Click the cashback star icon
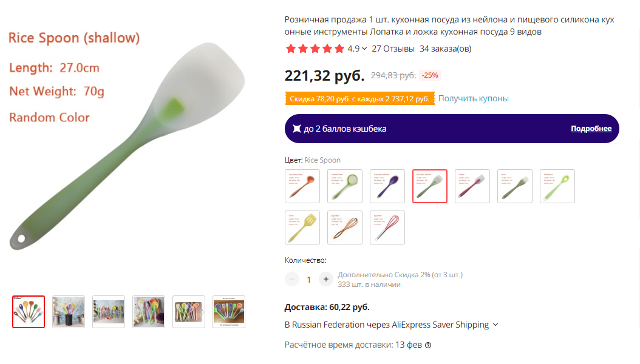The image size is (640, 364). point(297,129)
